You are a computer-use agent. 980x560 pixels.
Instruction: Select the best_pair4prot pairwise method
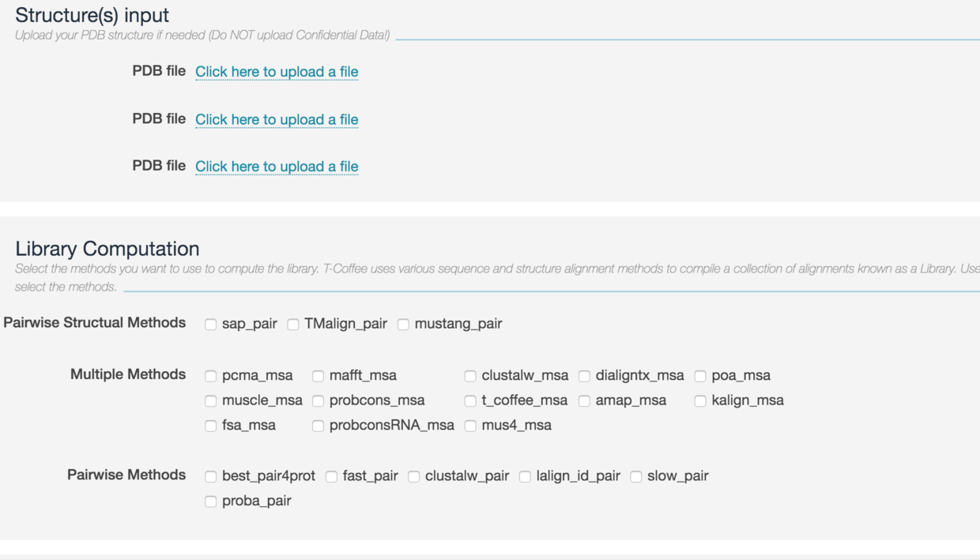(x=211, y=476)
